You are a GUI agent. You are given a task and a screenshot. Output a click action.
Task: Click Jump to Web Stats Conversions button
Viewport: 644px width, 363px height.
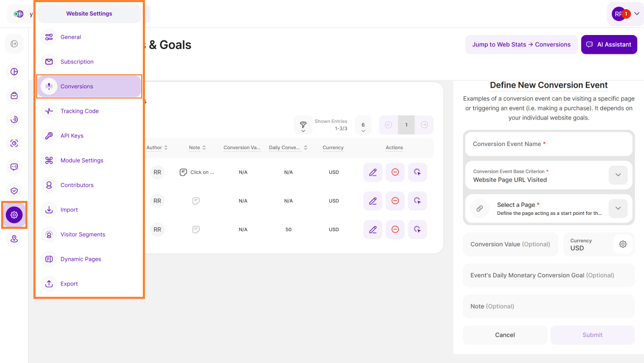point(521,45)
